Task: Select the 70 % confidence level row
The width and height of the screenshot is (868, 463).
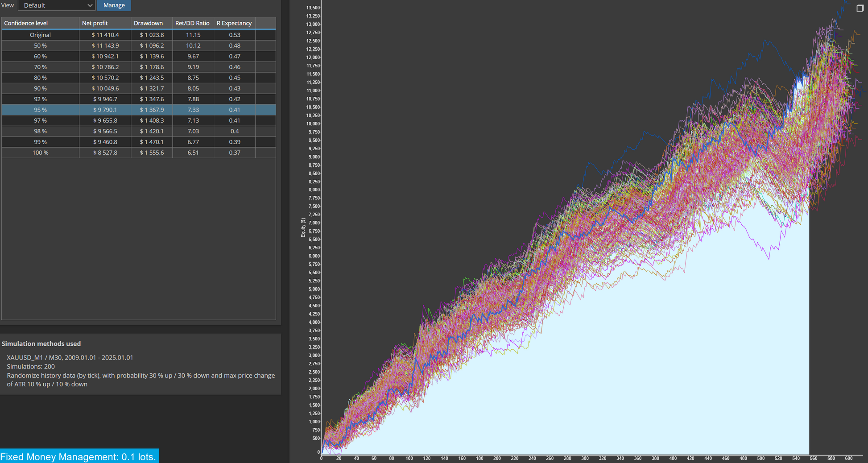Action: [139, 67]
